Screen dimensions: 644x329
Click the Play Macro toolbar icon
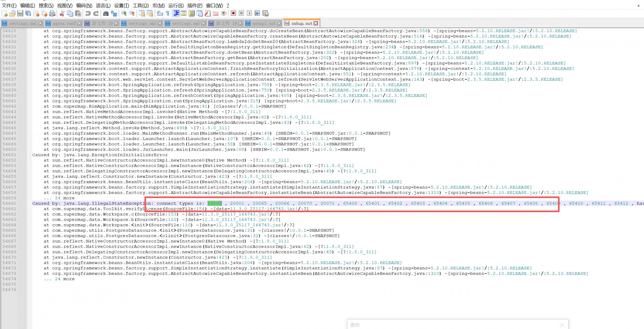coord(249,13)
